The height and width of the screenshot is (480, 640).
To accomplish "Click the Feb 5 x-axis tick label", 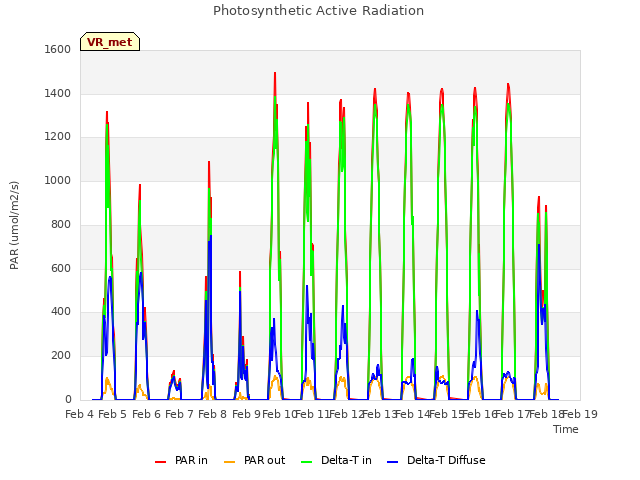I will click(113, 414).
